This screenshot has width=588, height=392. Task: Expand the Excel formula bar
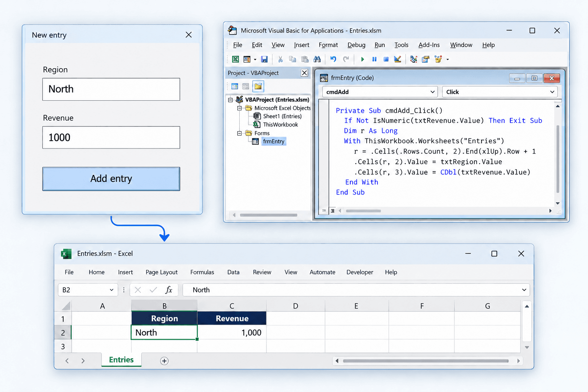coord(524,290)
